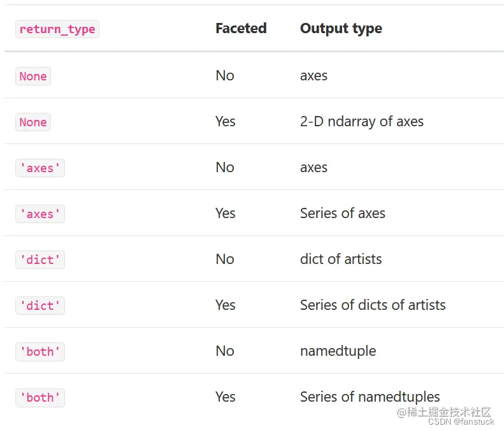
Task: Select the 'dict of artists' cell
Action: pos(341,259)
